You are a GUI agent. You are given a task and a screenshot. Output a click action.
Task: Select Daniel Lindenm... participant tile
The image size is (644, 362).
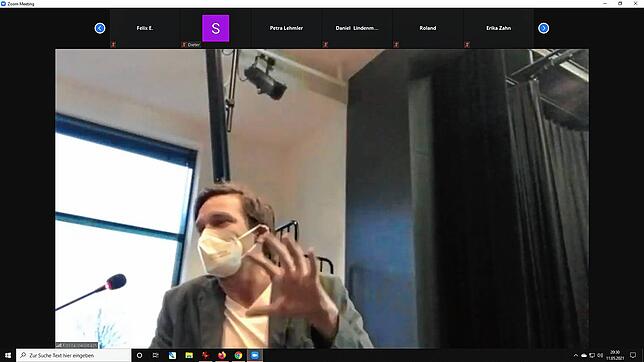[357, 28]
